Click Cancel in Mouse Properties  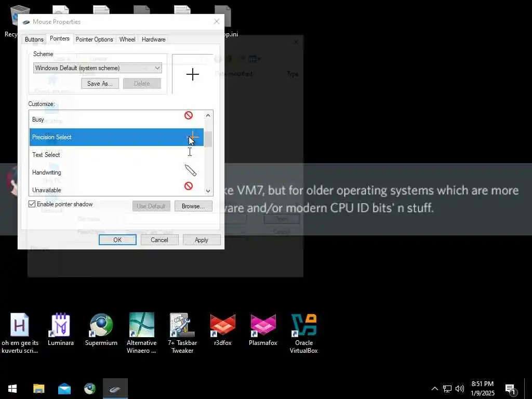tap(159, 240)
